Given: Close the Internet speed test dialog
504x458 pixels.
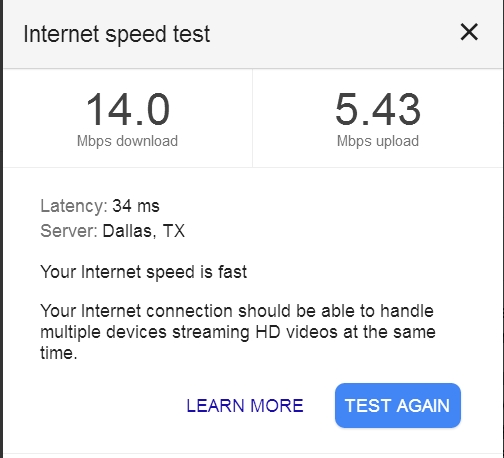Looking at the screenshot, I should point(469,32).
